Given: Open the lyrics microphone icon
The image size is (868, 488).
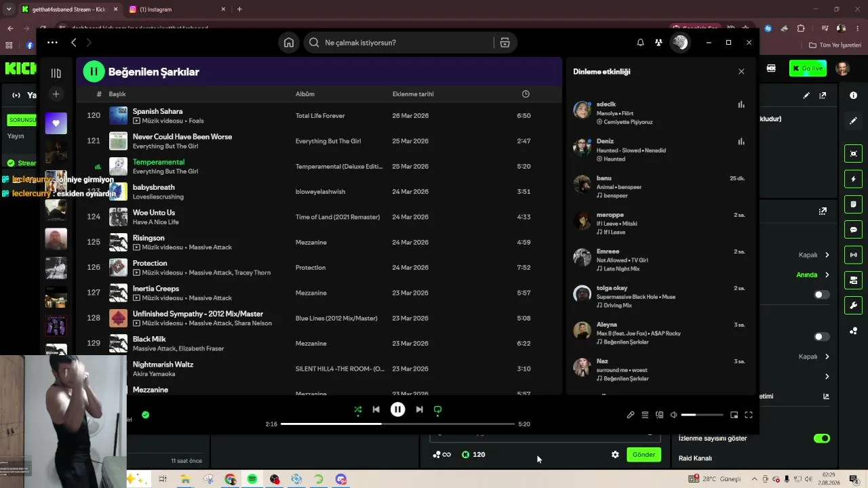Looking at the screenshot, I should pyautogui.click(x=631, y=415).
